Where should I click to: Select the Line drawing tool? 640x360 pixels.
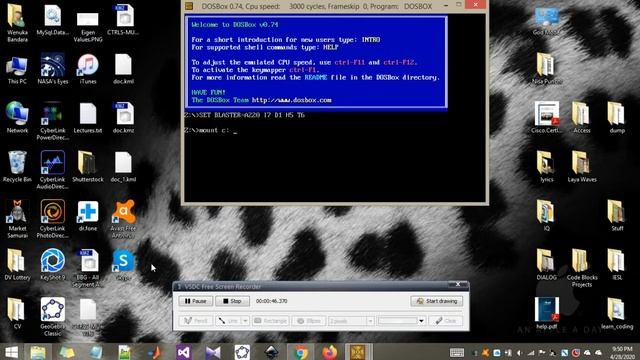(228, 321)
